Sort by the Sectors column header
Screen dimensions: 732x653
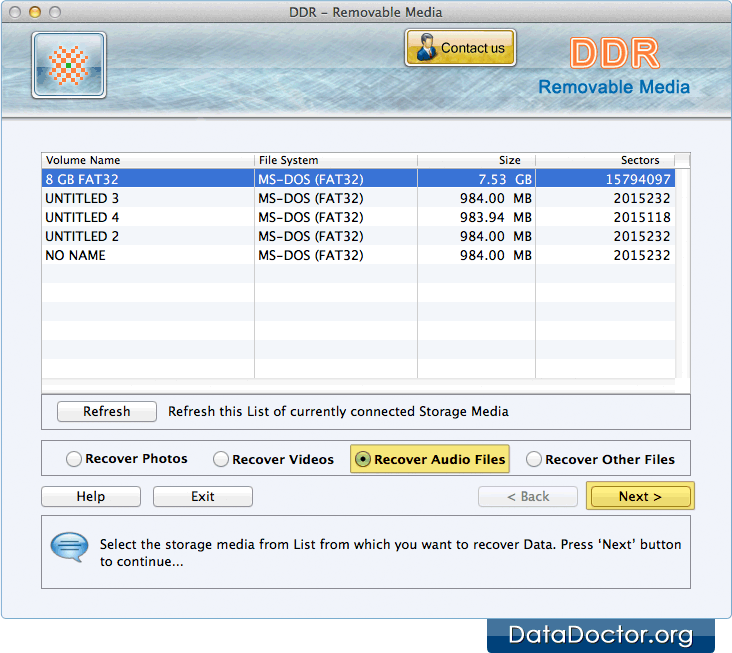[605, 160]
